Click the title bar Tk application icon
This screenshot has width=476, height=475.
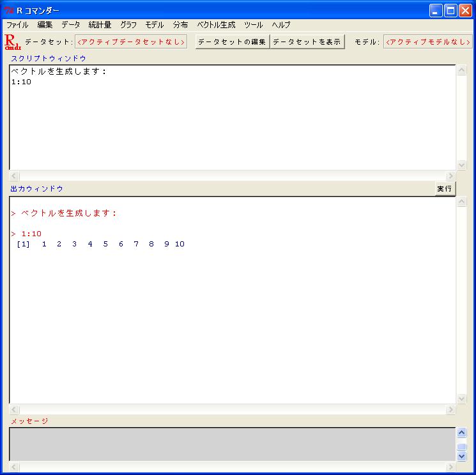[x=9, y=10]
